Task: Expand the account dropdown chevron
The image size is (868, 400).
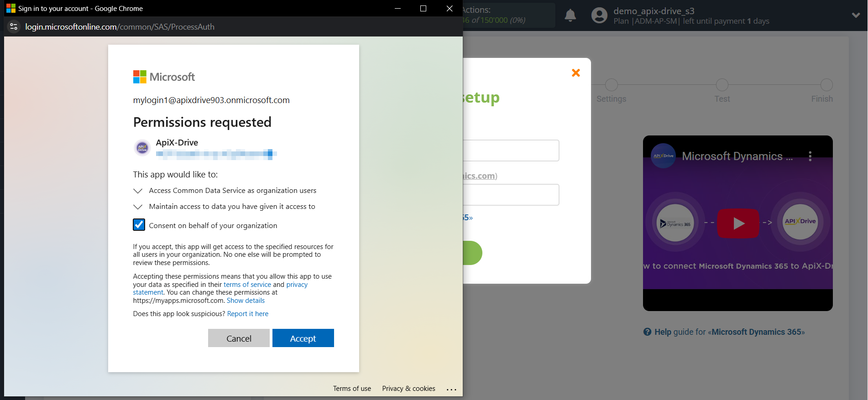Action: coord(856,16)
